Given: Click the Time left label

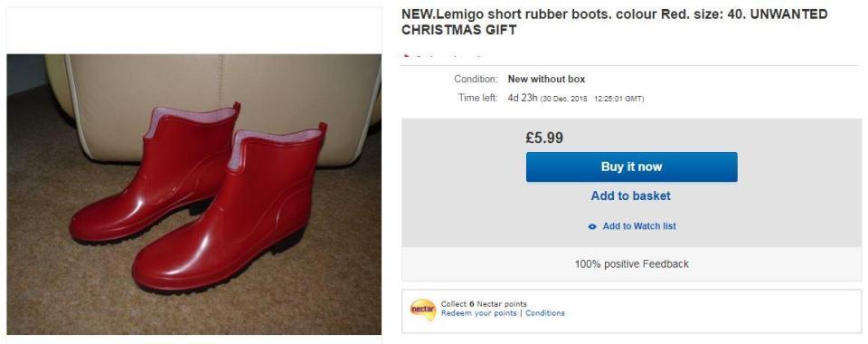Looking at the screenshot, I should 477,98.
